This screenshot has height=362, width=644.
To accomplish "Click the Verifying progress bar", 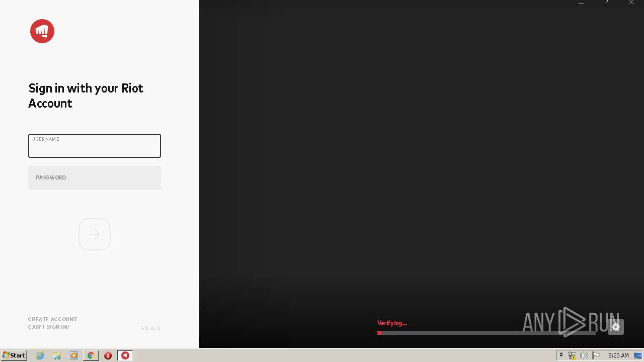I will click(486, 333).
